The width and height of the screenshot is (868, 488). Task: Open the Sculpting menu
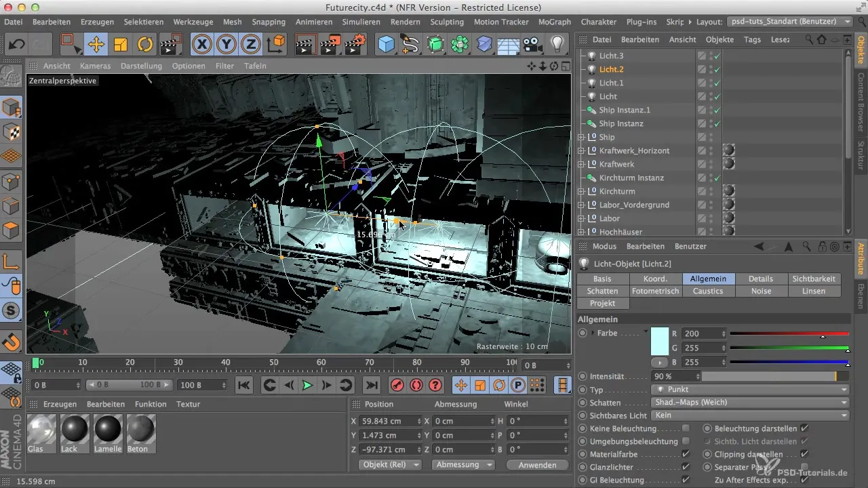[446, 22]
